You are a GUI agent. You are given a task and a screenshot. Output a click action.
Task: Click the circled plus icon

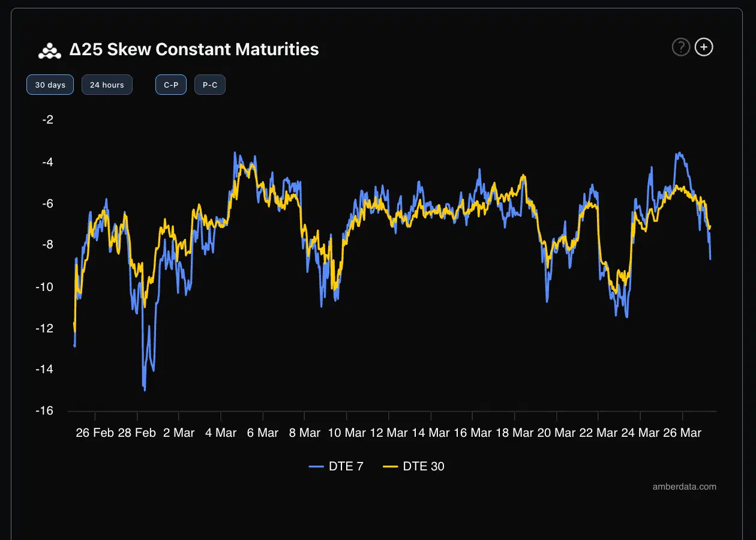704,47
